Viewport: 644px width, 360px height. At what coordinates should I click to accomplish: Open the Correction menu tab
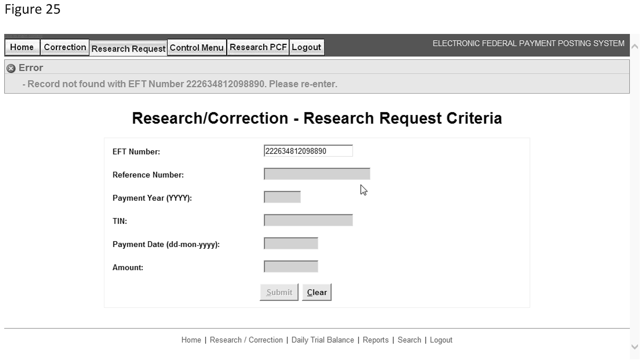(x=65, y=48)
